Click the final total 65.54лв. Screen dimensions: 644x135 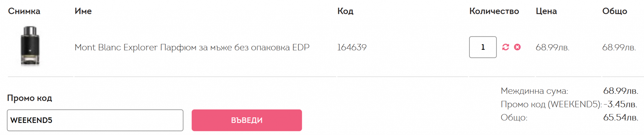pos(620,118)
